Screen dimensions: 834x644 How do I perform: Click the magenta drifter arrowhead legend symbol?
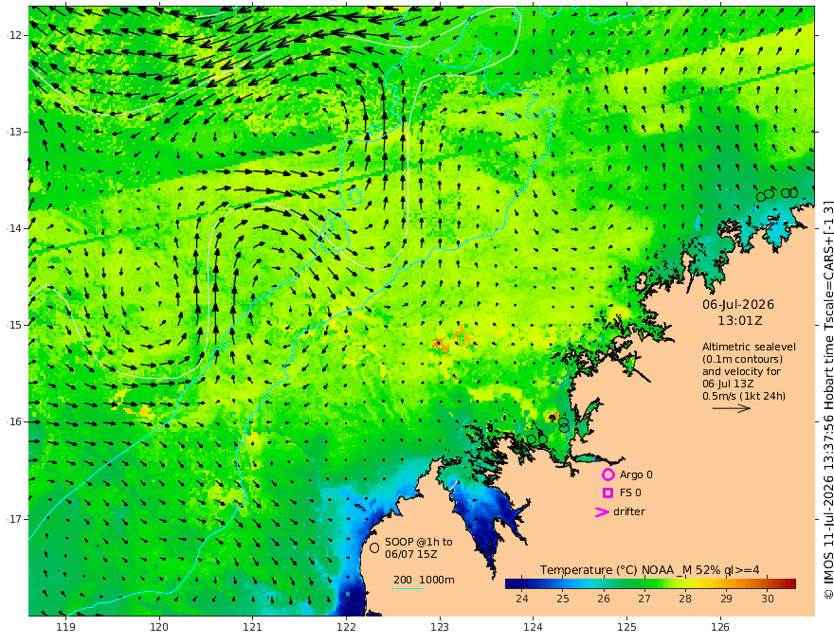coord(602,512)
